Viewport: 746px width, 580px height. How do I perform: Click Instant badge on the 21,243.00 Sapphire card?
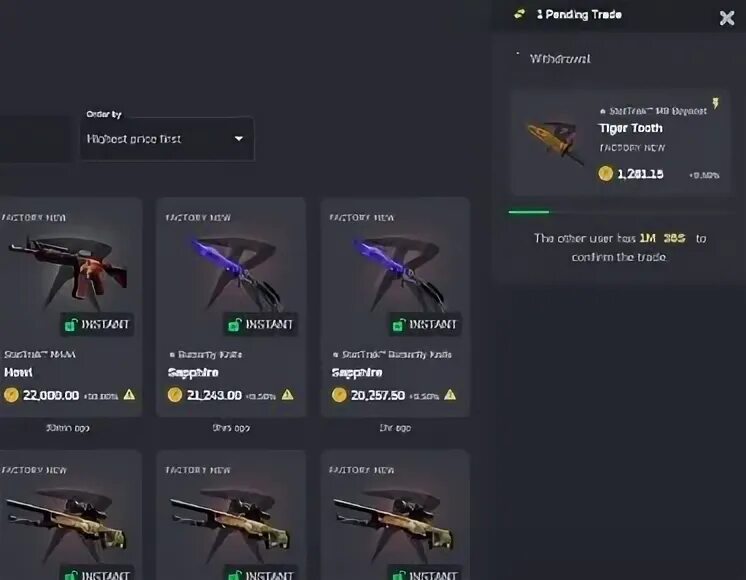click(x=261, y=324)
